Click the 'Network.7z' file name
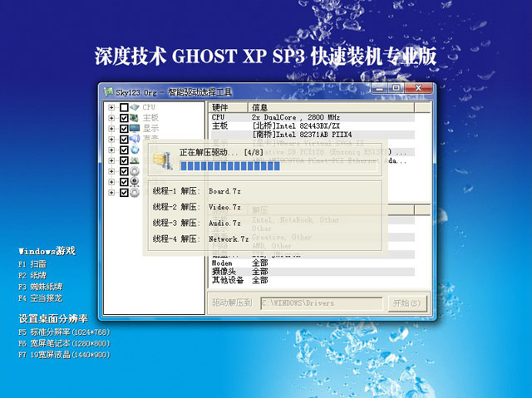The width and height of the screenshot is (532, 398). [x=229, y=239]
